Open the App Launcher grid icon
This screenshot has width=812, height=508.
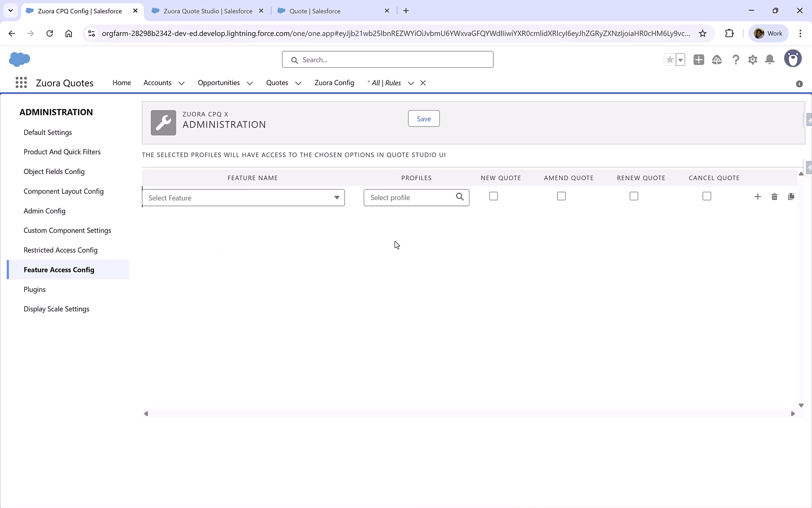point(21,82)
